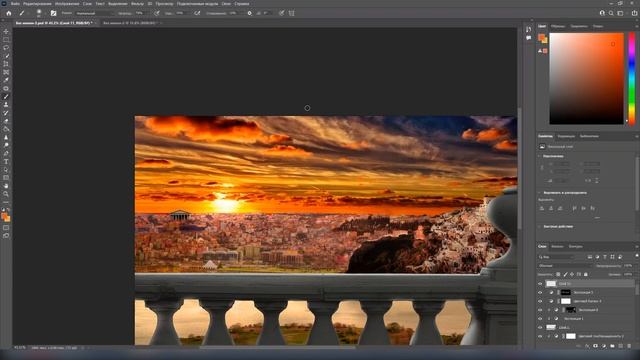Viewport: 640px width, 360px height.
Task: Hide the Экспозиция layer just below Слой 11
Action: pyautogui.click(x=540, y=292)
